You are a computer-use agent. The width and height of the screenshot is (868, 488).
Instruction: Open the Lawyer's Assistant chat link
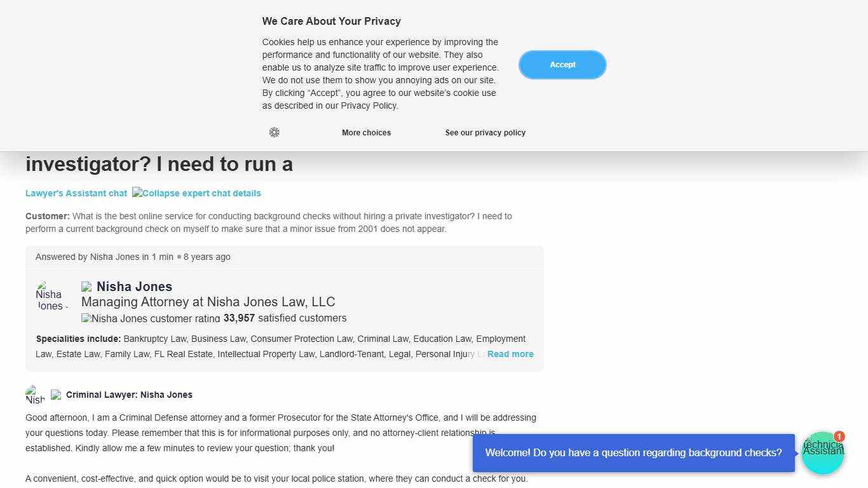[76, 193]
